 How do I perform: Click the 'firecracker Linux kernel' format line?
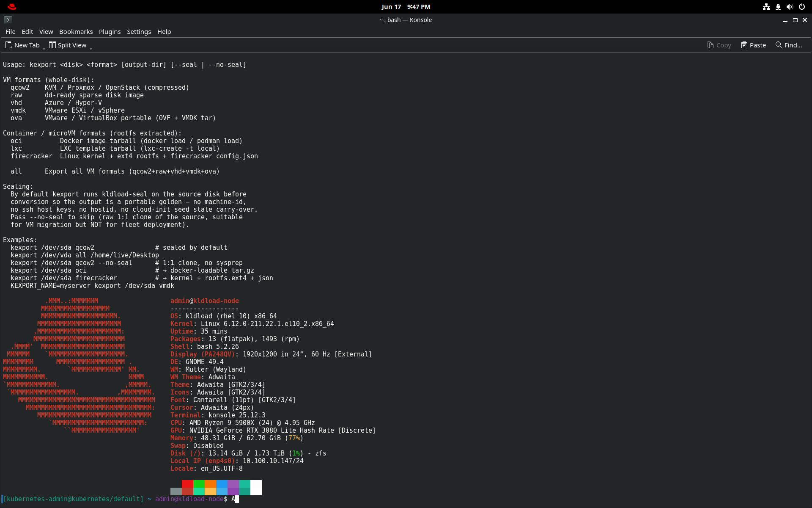coord(134,156)
